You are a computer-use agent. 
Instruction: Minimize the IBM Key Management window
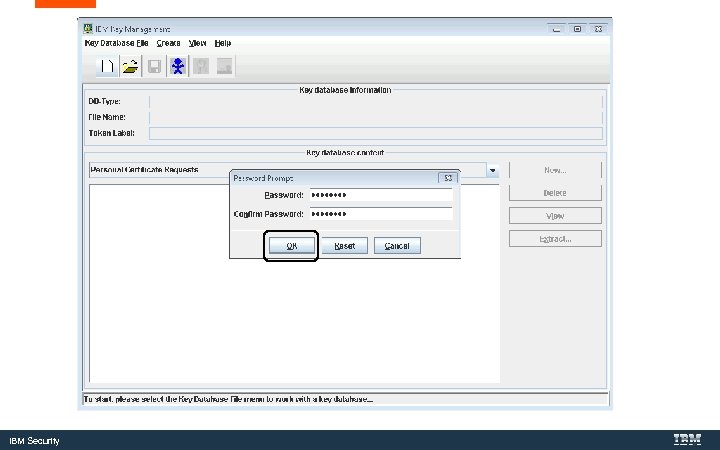point(556,28)
